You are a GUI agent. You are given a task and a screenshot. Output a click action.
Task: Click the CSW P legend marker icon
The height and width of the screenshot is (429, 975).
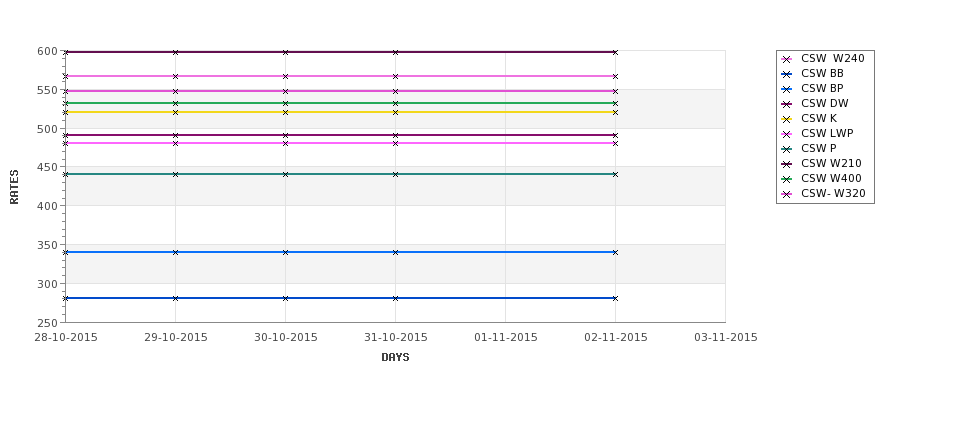[787, 149]
